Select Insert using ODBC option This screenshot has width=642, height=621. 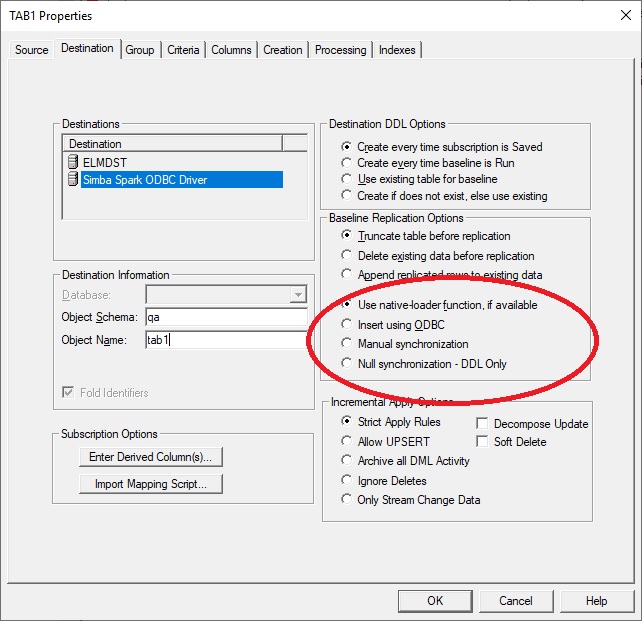click(x=347, y=324)
